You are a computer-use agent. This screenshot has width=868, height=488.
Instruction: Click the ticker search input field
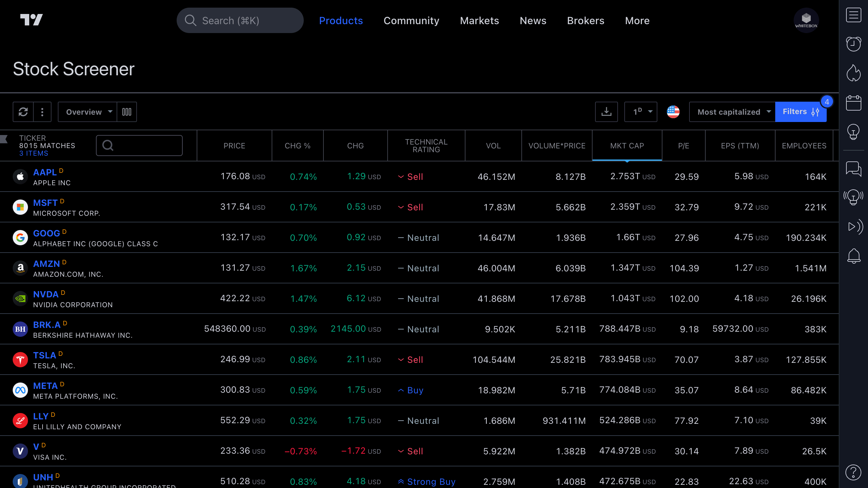pos(139,146)
